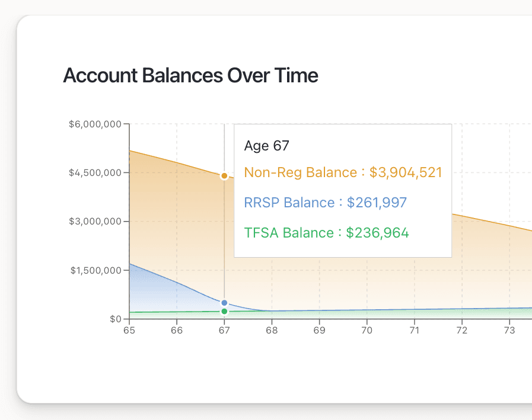Toggle the RRSP Balance series in the tooltip

[x=326, y=203]
